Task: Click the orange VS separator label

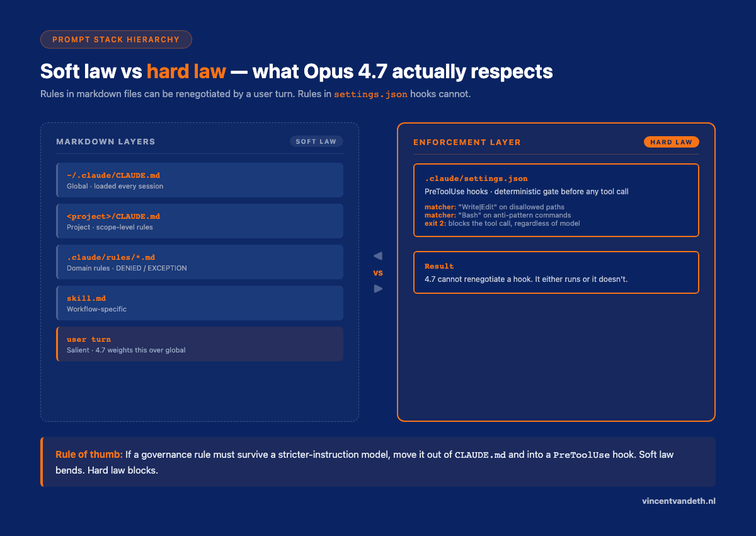Action: point(379,272)
